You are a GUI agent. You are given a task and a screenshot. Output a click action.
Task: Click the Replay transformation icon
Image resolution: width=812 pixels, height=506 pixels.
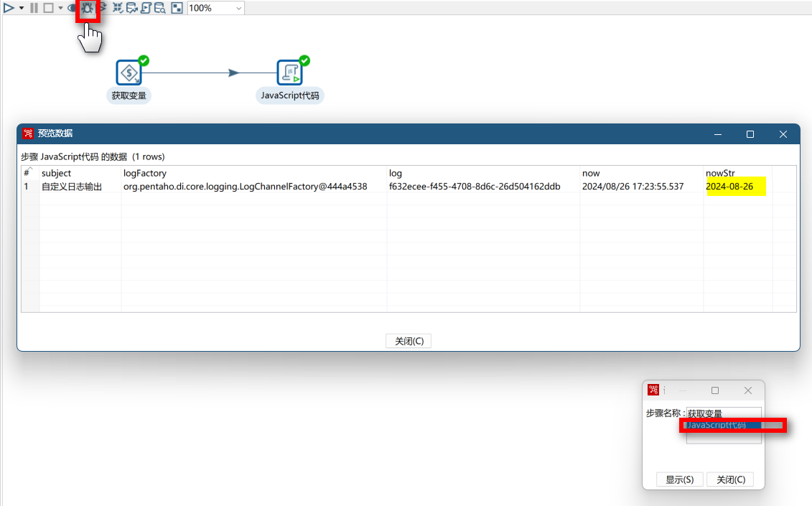coord(103,8)
